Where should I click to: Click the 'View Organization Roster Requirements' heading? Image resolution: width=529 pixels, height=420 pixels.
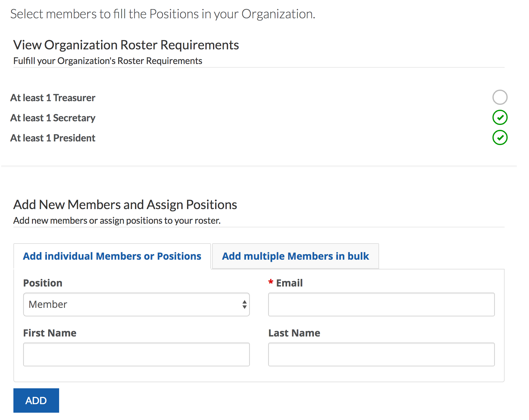pos(126,45)
